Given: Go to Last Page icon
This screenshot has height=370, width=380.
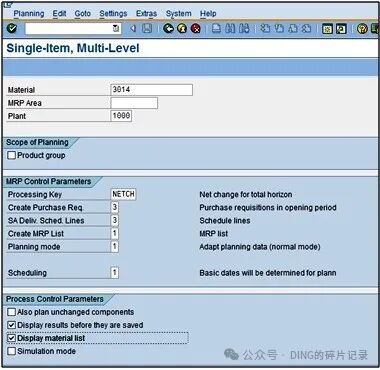Looking at the screenshot, I should 306,29.
